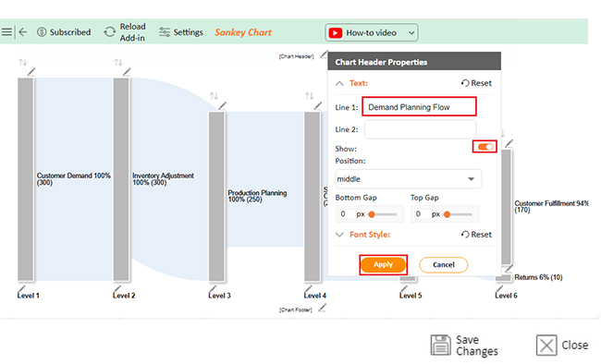This screenshot has width=601, height=364.
Task: Edit Production Planning node with top pencil
Action: tap(222, 105)
